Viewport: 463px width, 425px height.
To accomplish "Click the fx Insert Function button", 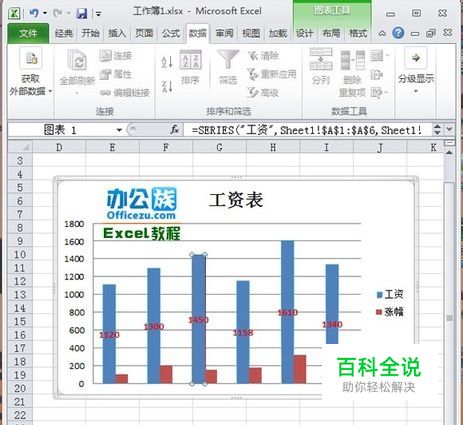I will (x=175, y=130).
